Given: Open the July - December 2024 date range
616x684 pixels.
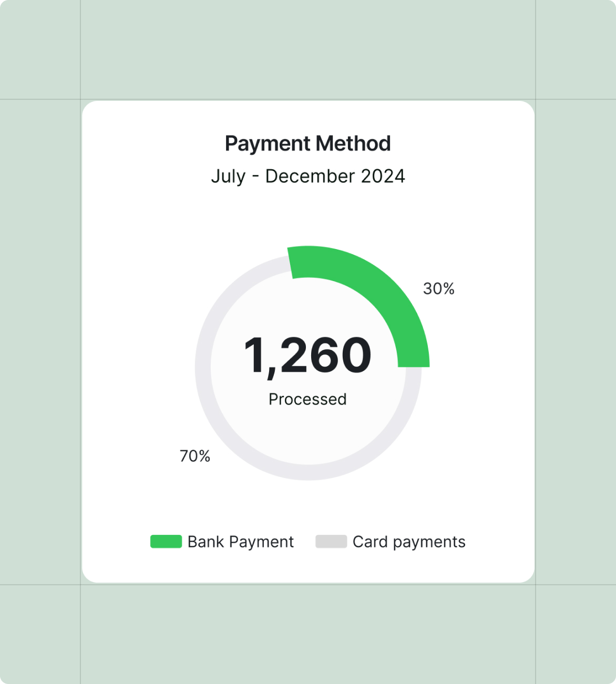Looking at the screenshot, I should pyautogui.click(x=308, y=177).
